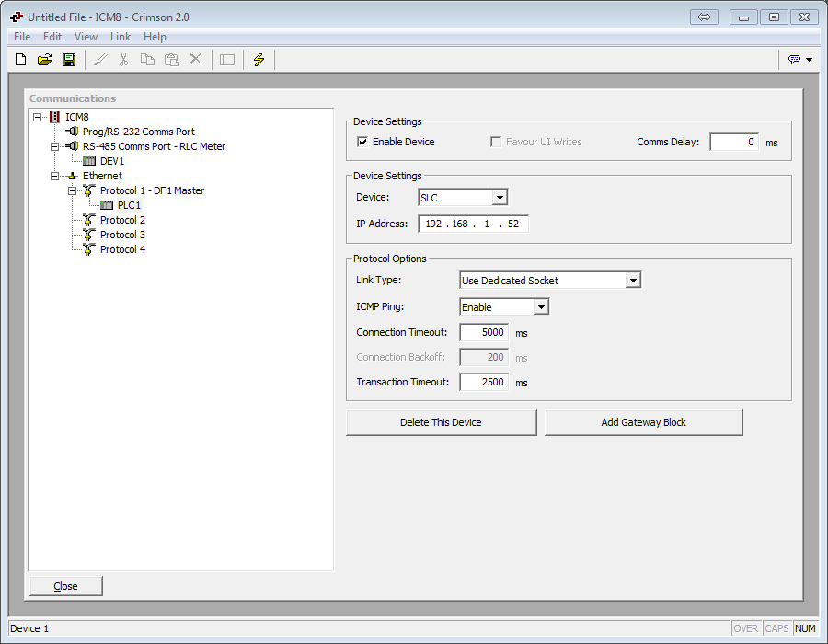The height and width of the screenshot is (644, 828).
Task: Select the Protocol 3 tree item
Action: 122,235
